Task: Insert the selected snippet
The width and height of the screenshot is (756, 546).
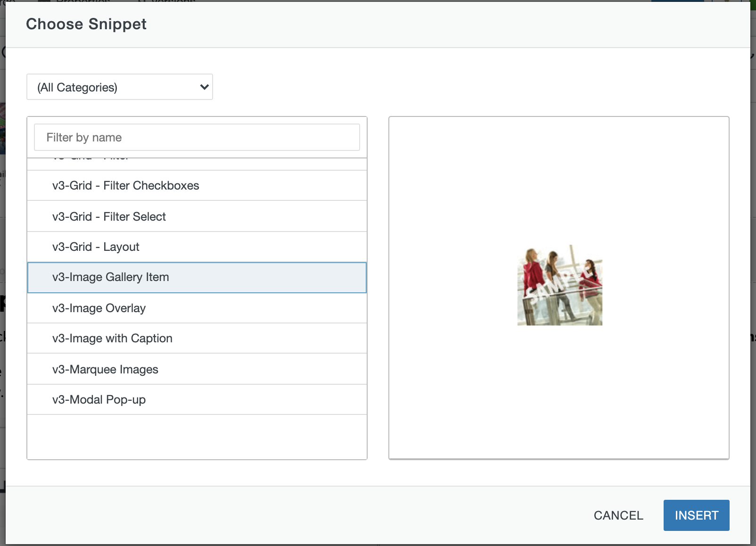Action: 696,515
